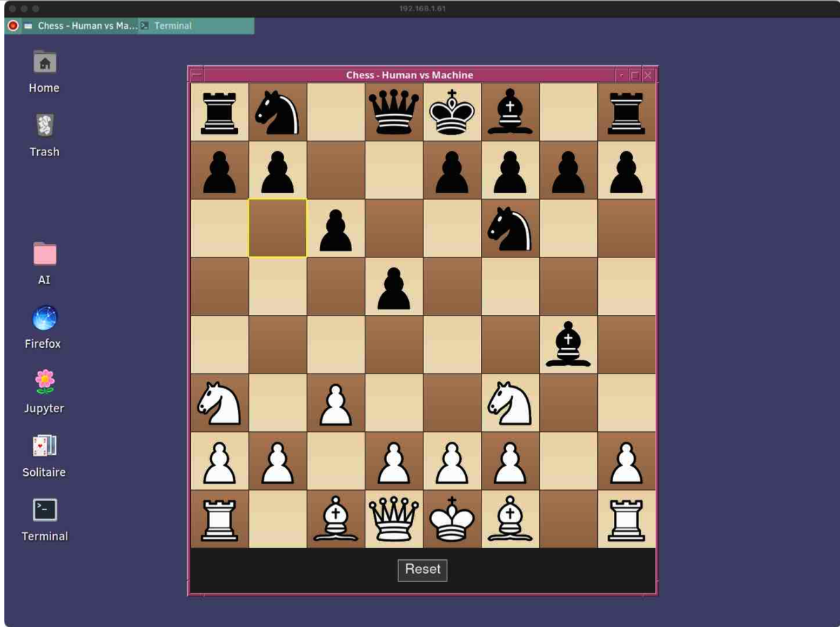Click the black king piece
840x627 pixels.
click(451, 113)
